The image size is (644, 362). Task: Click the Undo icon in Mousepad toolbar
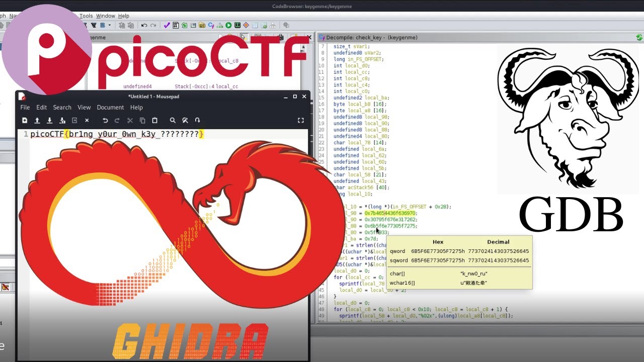pos(105,120)
